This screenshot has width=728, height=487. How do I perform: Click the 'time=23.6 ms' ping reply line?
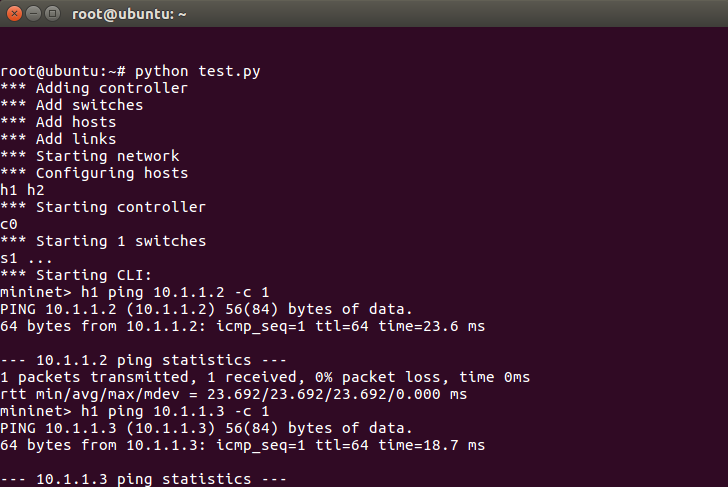point(242,326)
